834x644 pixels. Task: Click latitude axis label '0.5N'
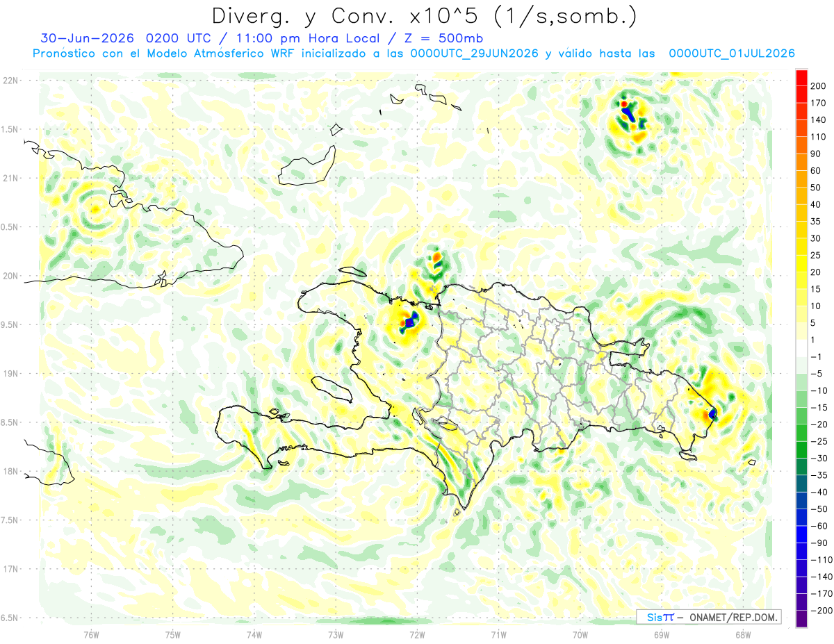click(x=10, y=227)
